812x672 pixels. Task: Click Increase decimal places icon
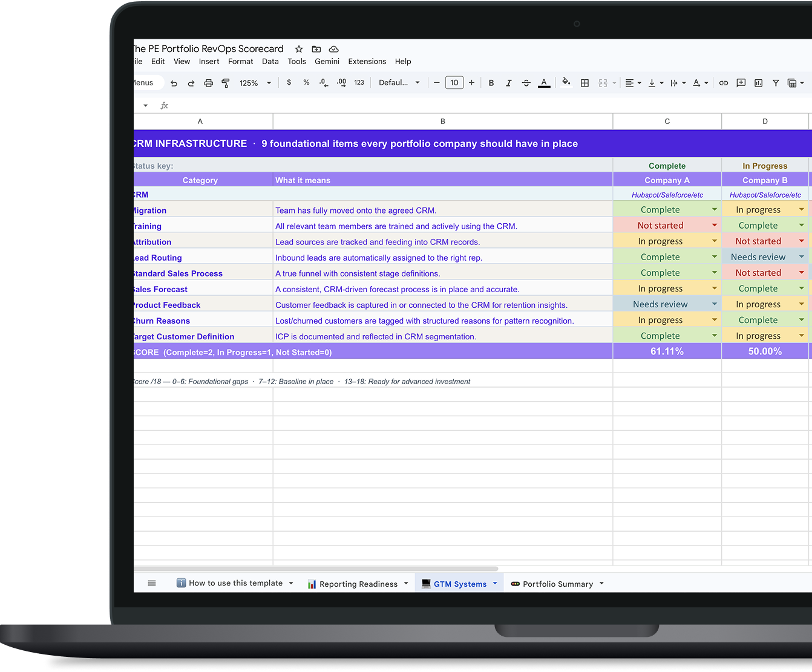tap(341, 83)
